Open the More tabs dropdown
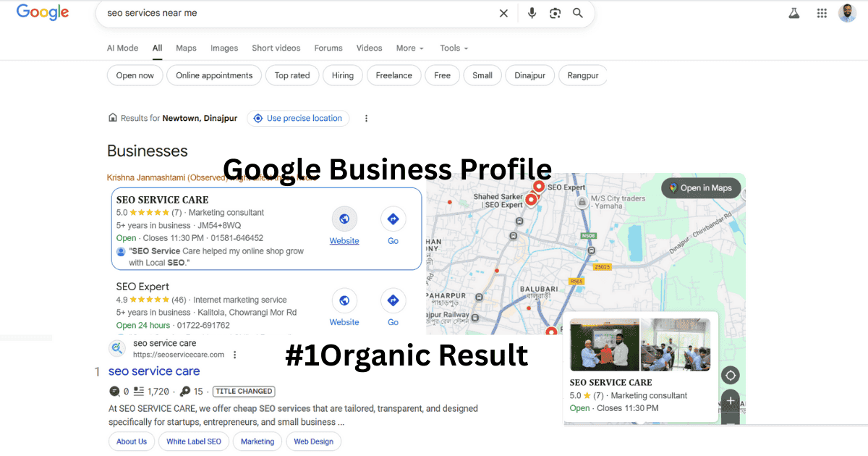 point(409,48)
